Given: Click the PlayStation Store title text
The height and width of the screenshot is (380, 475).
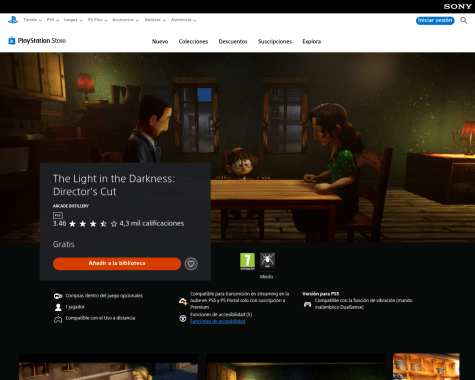Looking at the screenshot, I should 42,41.
